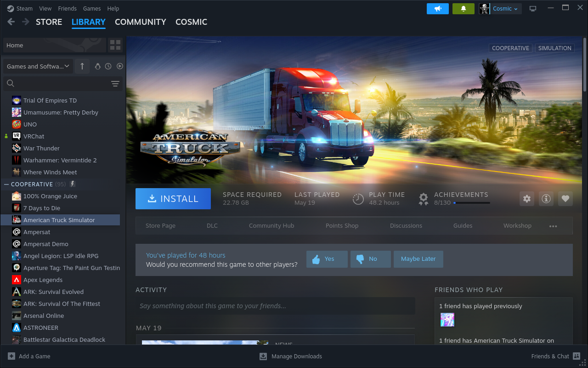This screenshot has height=368, width=588.
Task: Add game to favorites heart icon
Action: click(x=565, y=199)
